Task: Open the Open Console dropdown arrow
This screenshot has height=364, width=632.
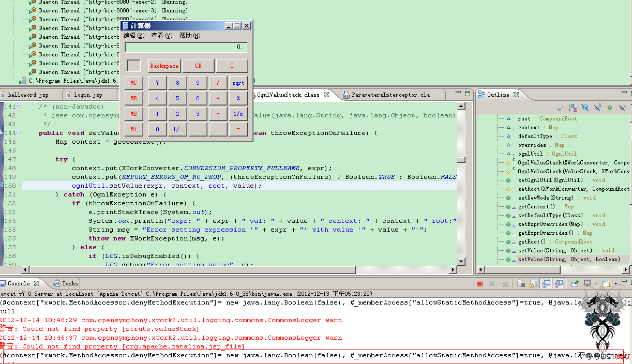Action: 615,284
